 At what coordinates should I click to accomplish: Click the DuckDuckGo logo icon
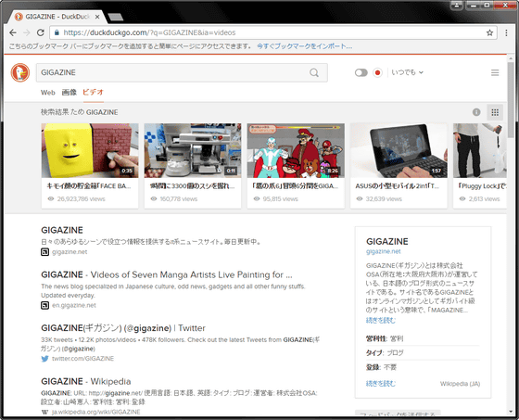pyautogui.click(x=20, y=72)
